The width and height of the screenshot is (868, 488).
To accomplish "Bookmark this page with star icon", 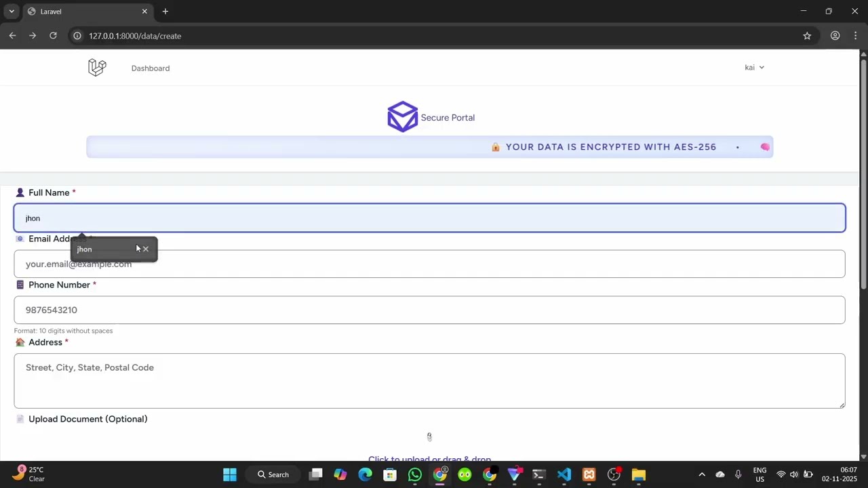I will (x=807, y=36).
